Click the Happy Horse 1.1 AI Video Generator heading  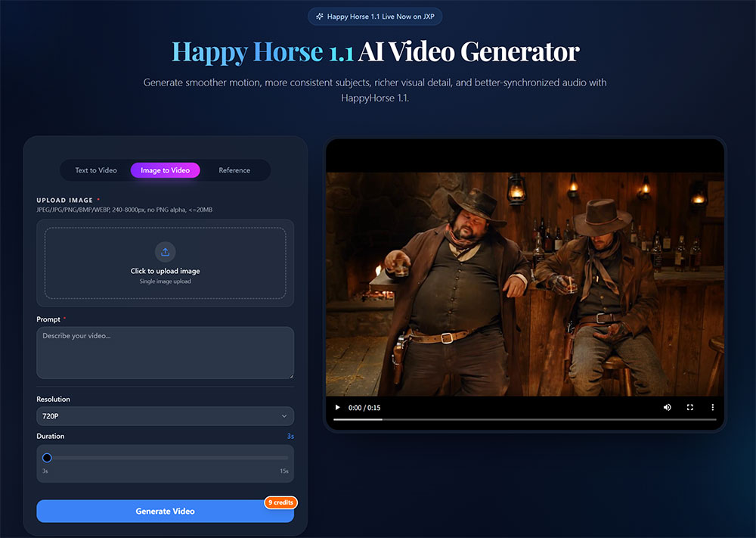(375, 51)
